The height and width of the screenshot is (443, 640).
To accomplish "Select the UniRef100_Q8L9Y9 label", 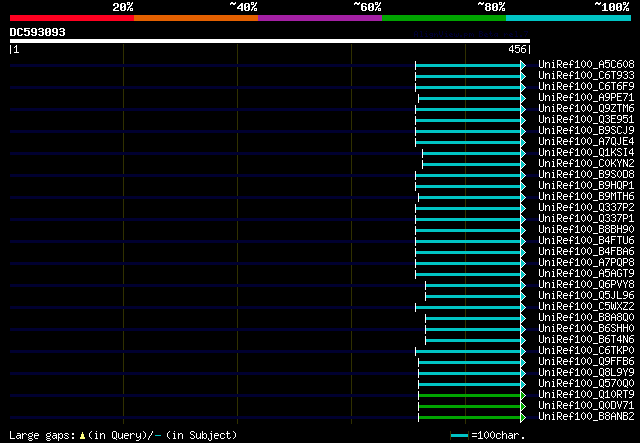I will point(586,373).
